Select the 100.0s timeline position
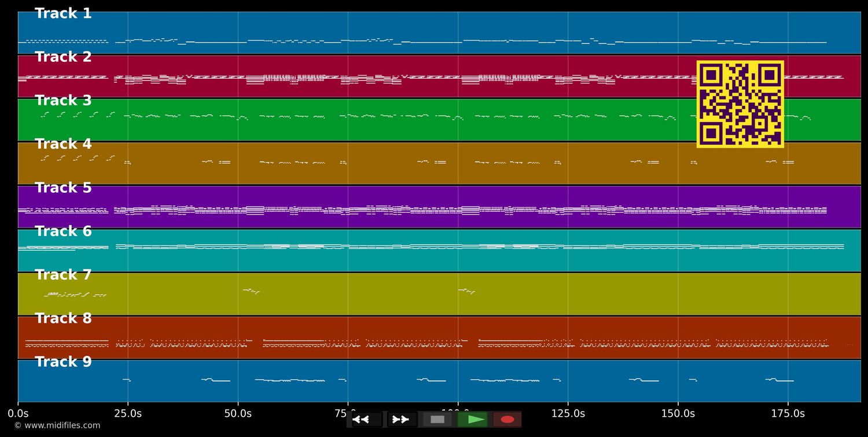The image size is (868, 437). [457, 413]
